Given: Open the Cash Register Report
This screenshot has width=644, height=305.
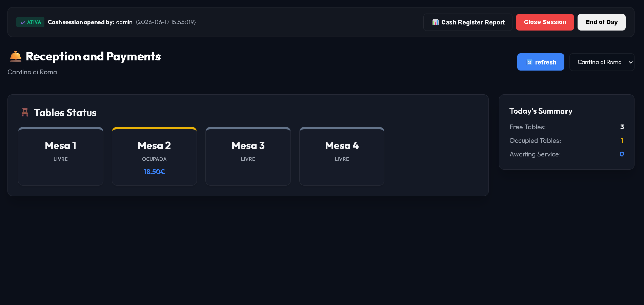Looking at the screenshot, I should [x=468, y=22].
